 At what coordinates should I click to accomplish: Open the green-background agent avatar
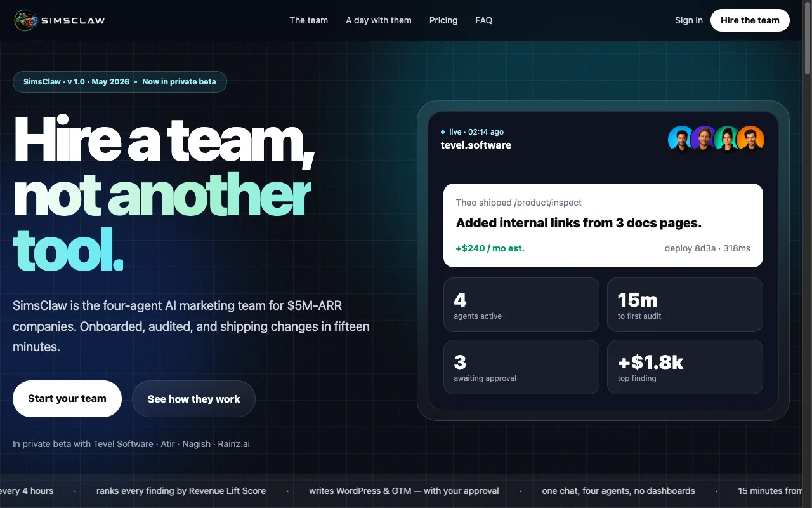tap(728, 138)
